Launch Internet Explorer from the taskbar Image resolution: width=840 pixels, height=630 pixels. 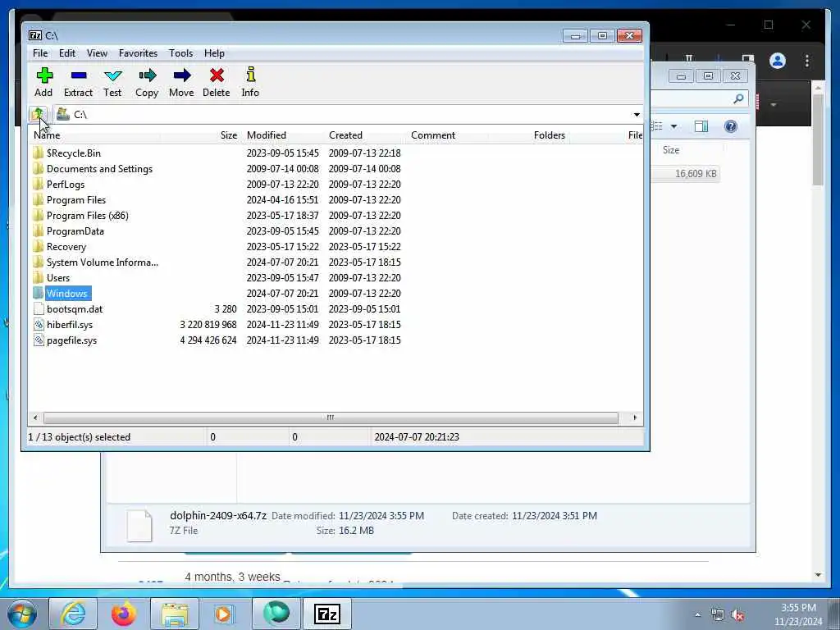(x=73, y=614)
